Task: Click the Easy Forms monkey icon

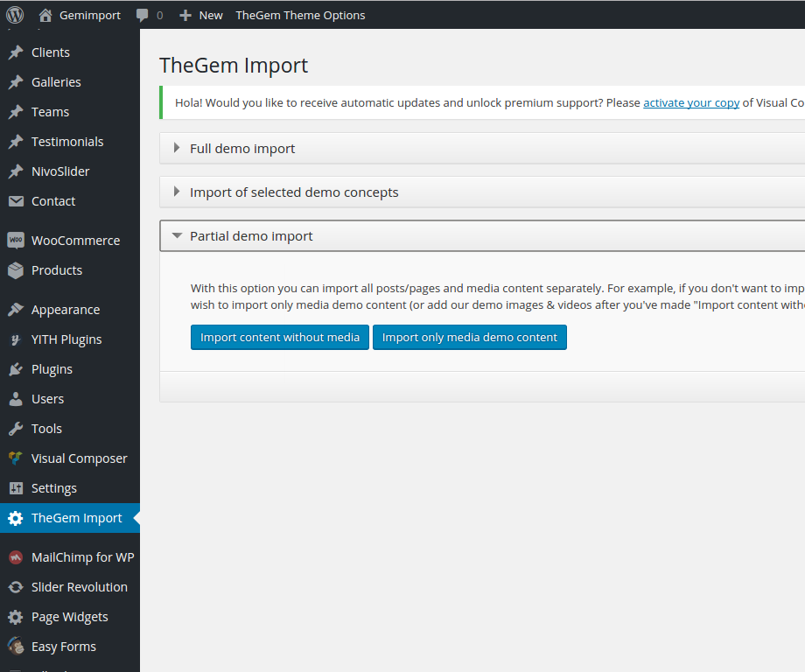Action: point(15,647)
